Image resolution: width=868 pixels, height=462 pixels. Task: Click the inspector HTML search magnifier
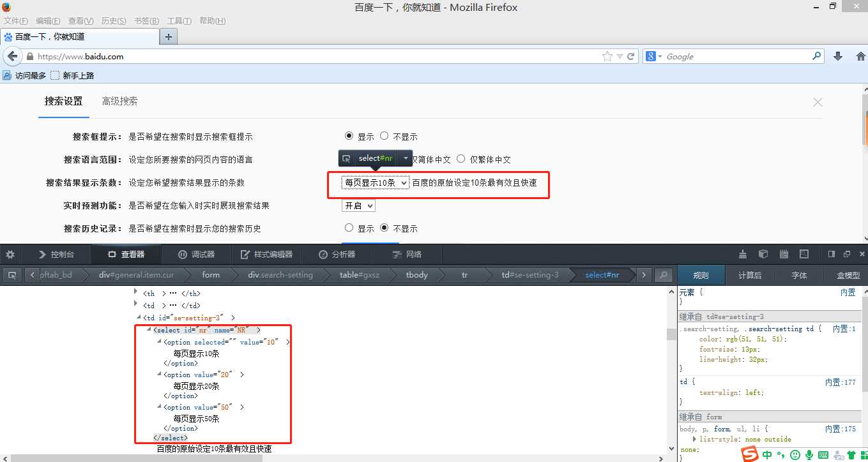(x=664, y=275)
